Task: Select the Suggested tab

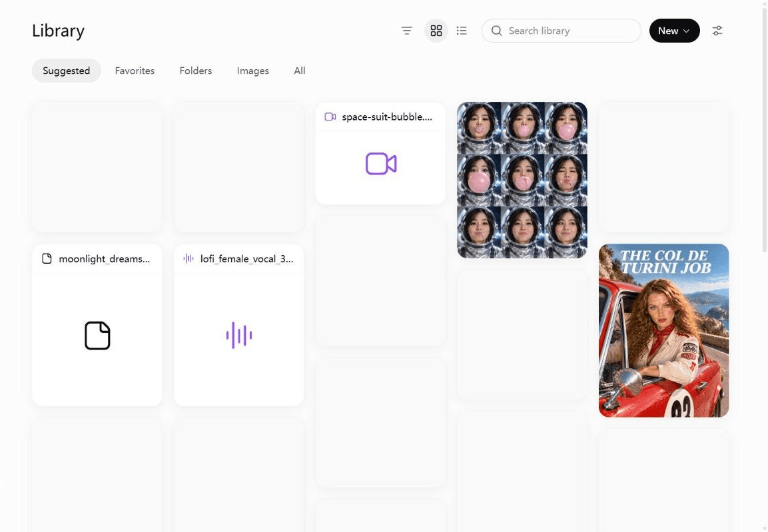Action: (x=67, y=71)
